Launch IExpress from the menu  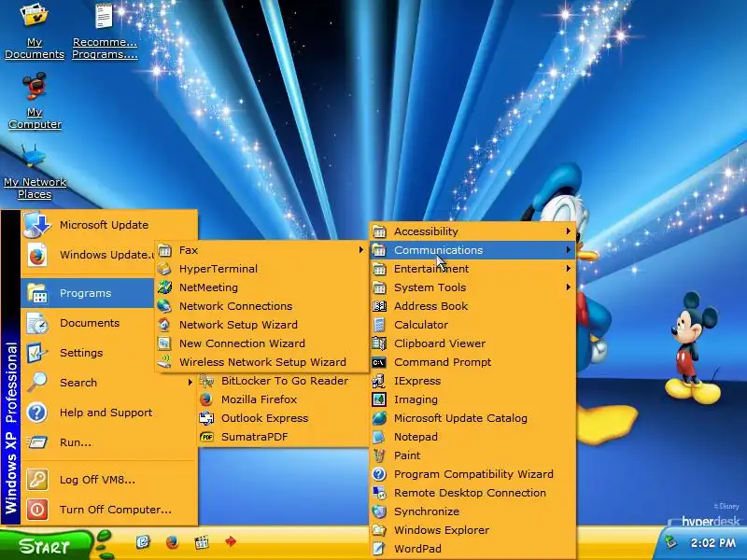pyautogui.click(x=473, y=381)
